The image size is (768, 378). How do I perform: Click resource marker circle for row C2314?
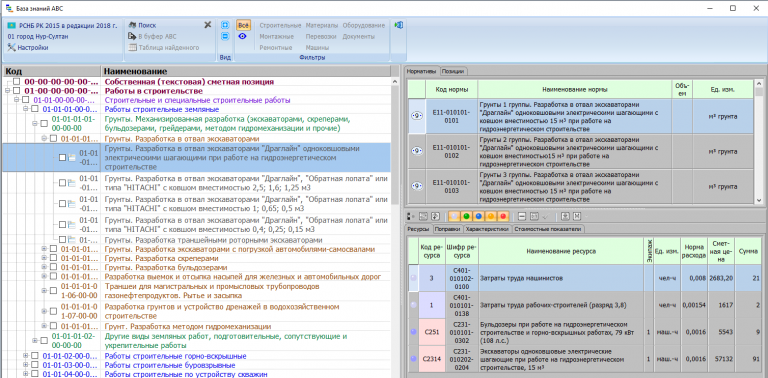(x=413, y=358)
